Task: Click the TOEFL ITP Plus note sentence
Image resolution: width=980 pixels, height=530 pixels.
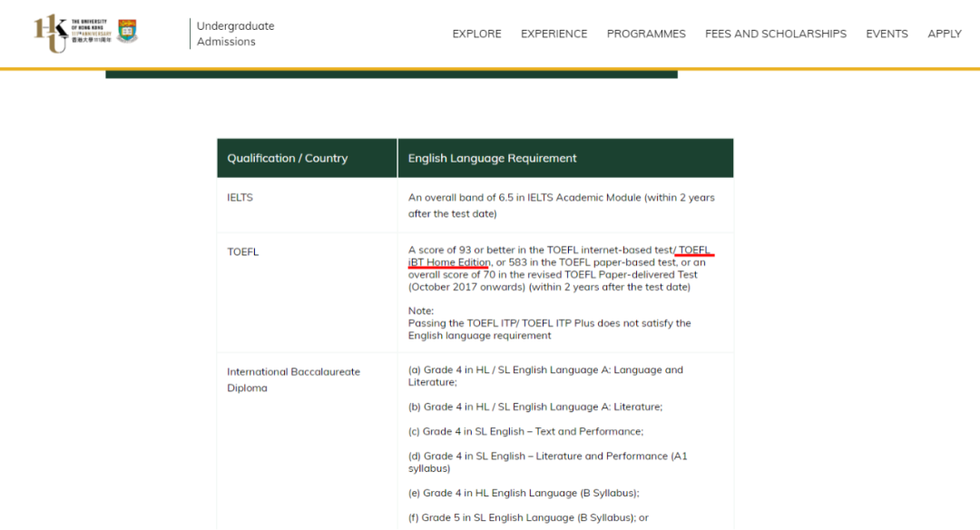Action: 549,329
